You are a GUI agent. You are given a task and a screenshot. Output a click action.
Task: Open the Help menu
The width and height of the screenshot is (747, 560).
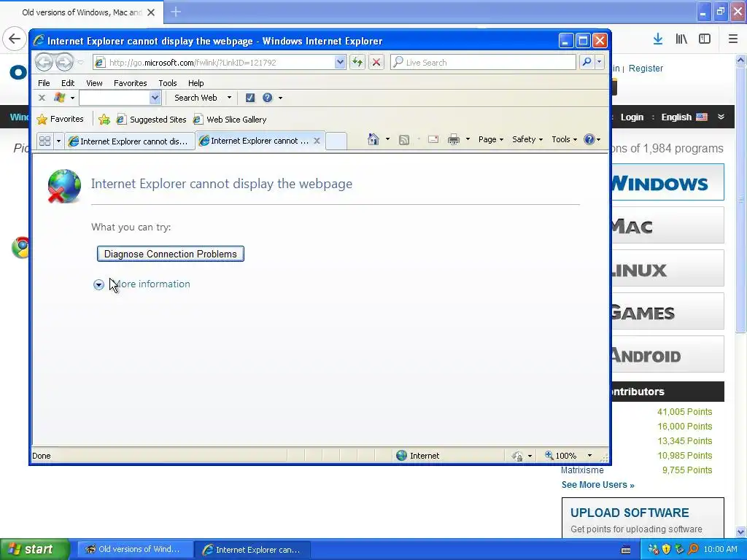point(196,83)
